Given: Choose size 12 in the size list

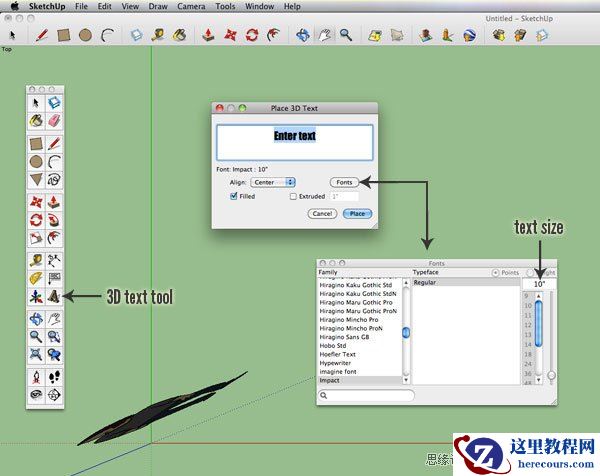Looking at the screenshot, I should [x=528, y=325].
